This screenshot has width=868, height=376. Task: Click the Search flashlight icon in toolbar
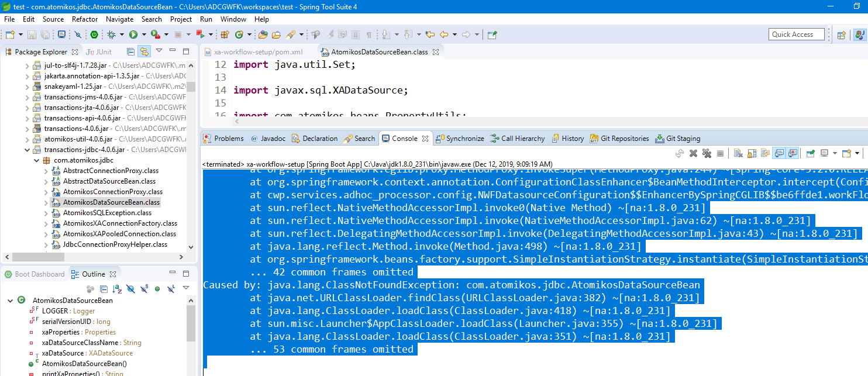tap(291, 35)
